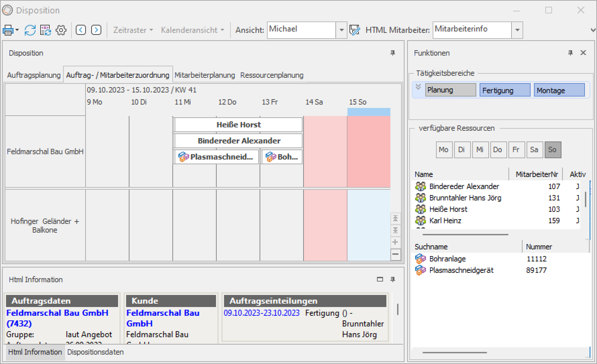Viewport: 597px width, 364px height.
Task: Click the blue refresh arrows icon
Action: [x=30, y=30]
